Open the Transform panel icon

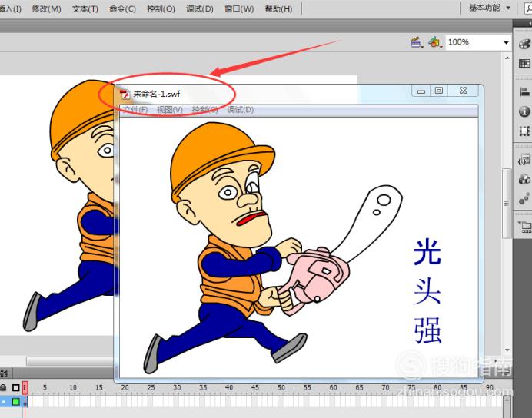[524, 131]
